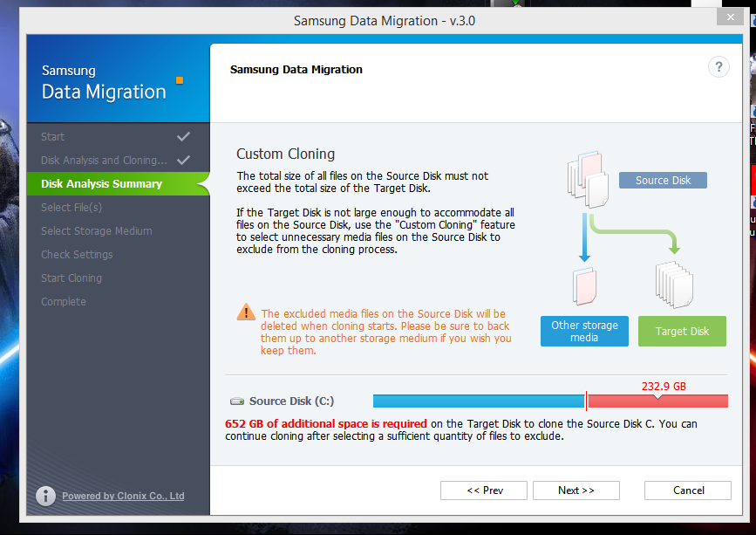
Task: Select Disk Analysis Summary step
Action: (118, 184)
